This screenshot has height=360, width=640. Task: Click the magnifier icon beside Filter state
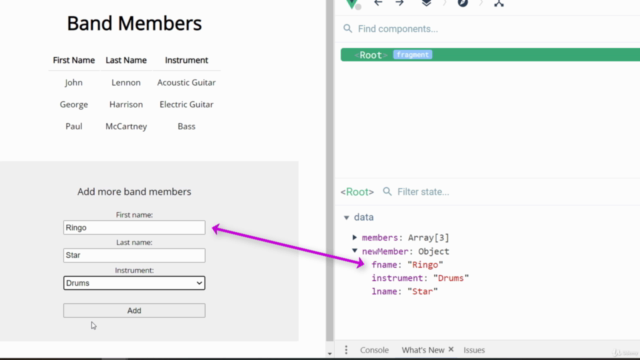[387, 191]
